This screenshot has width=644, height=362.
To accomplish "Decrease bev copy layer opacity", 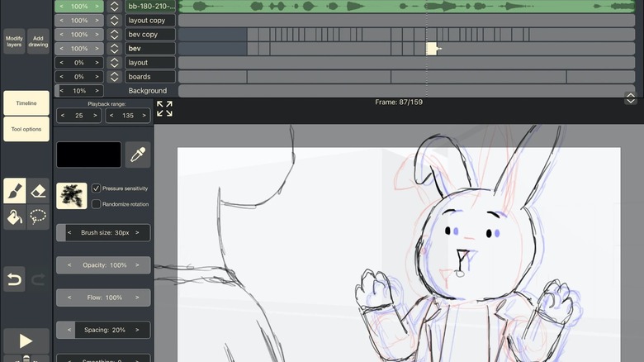I will 62,35.
